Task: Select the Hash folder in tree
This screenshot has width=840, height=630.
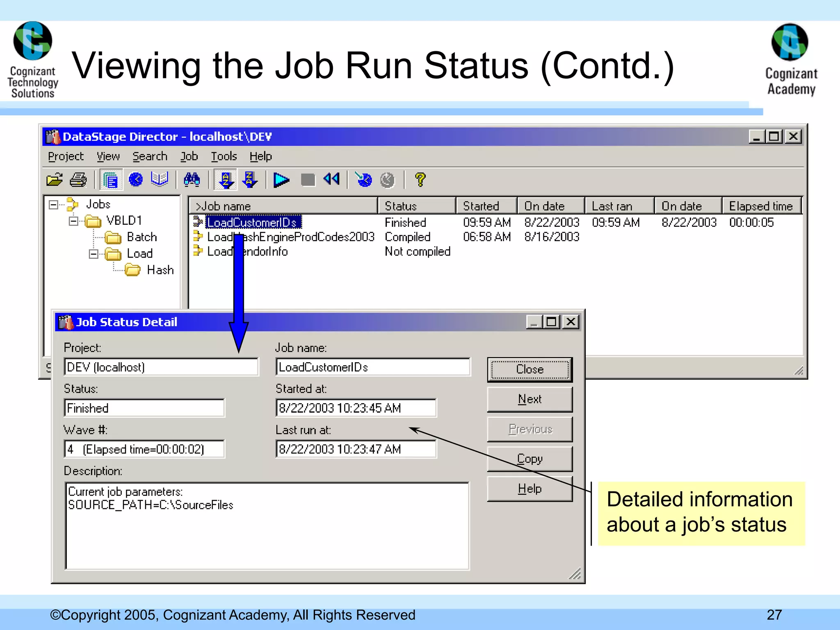Action: click(160, 270)
